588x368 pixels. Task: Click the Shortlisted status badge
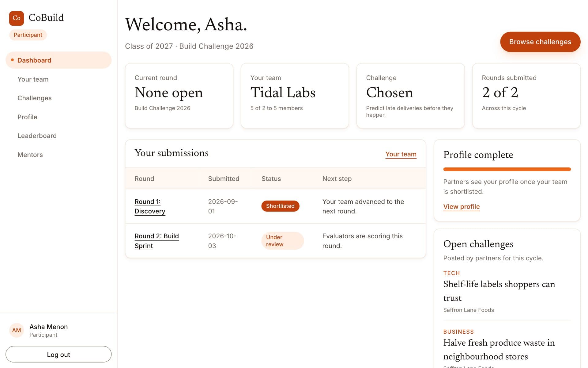(x=280, y=206)
